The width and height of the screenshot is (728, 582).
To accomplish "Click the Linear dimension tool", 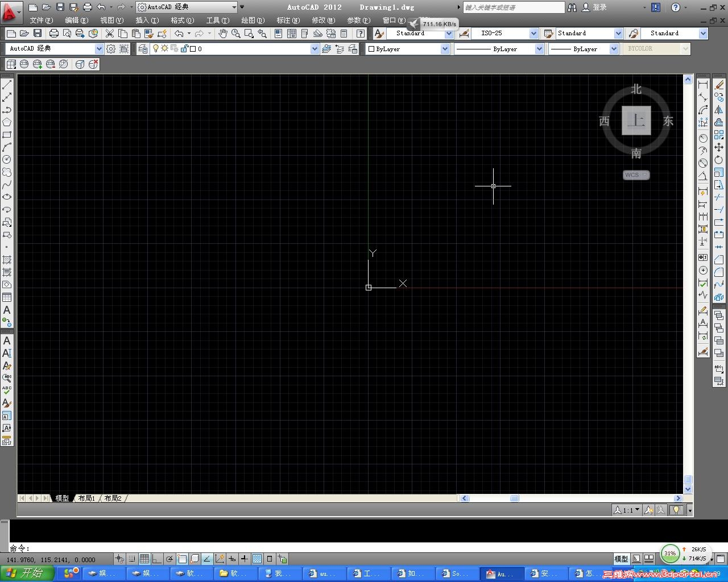I will tap(703, 85).
